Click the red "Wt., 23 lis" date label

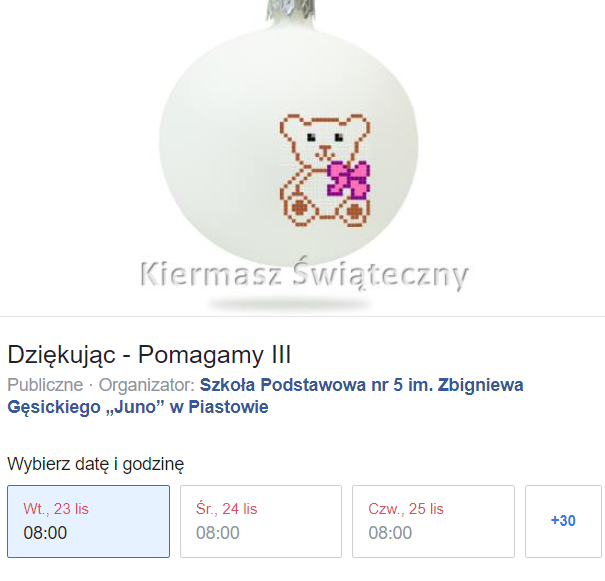(56, 509)
